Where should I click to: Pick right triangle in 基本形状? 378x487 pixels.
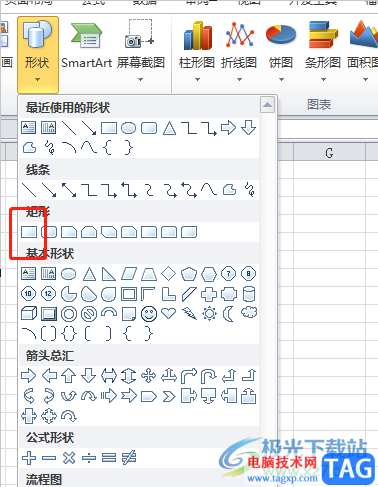(x=109, y=274)
